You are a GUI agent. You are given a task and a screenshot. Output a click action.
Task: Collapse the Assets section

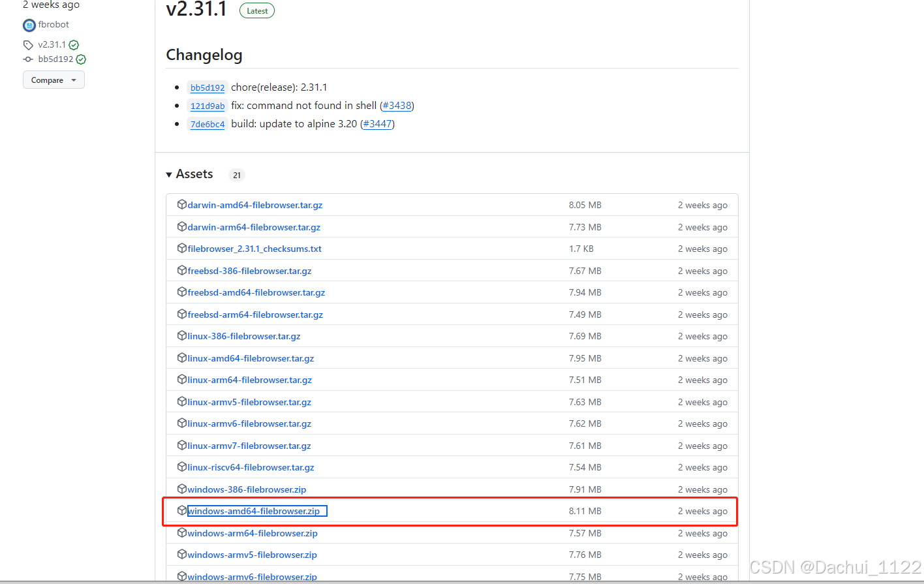pos(169,174)
